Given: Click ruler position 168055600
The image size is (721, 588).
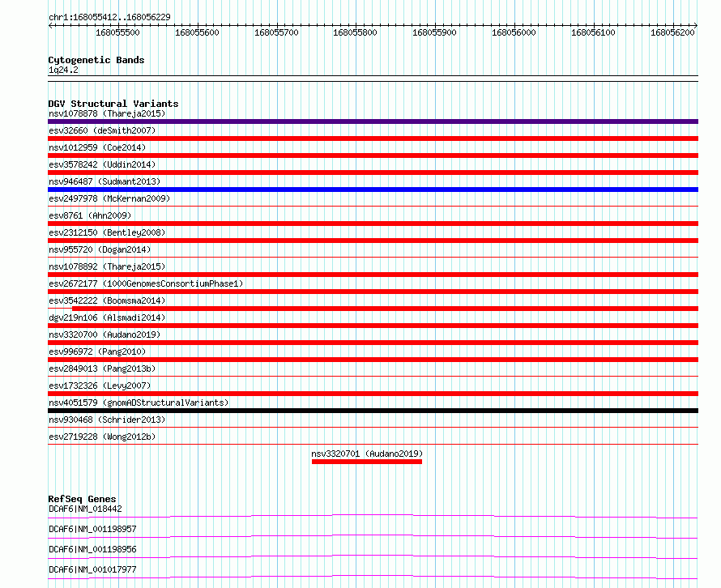Looking at the screenshot, I should click(197, 32).
